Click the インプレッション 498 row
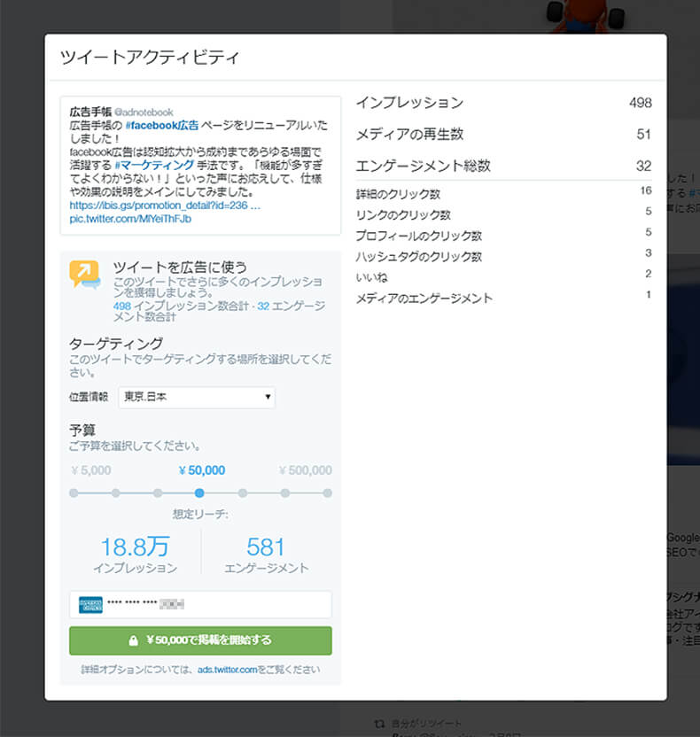This screenshot has width=700, height=737. pos(503,103)
